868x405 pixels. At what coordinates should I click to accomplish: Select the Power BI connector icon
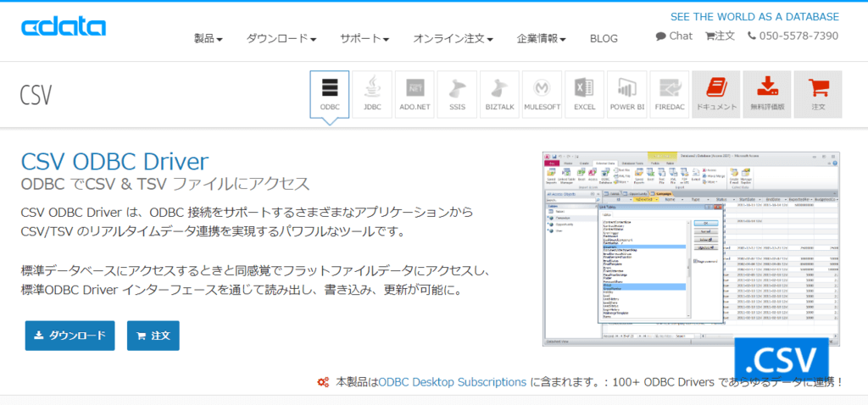627,94
